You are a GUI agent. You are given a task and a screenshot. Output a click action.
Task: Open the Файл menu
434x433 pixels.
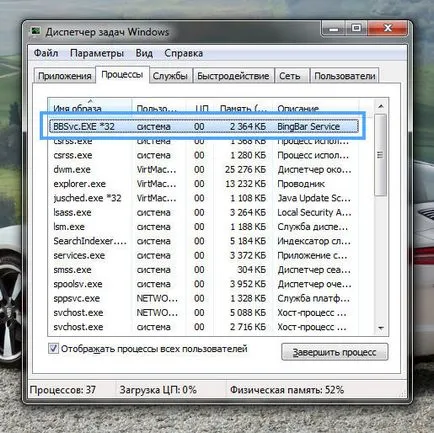[x=46, y=53]
